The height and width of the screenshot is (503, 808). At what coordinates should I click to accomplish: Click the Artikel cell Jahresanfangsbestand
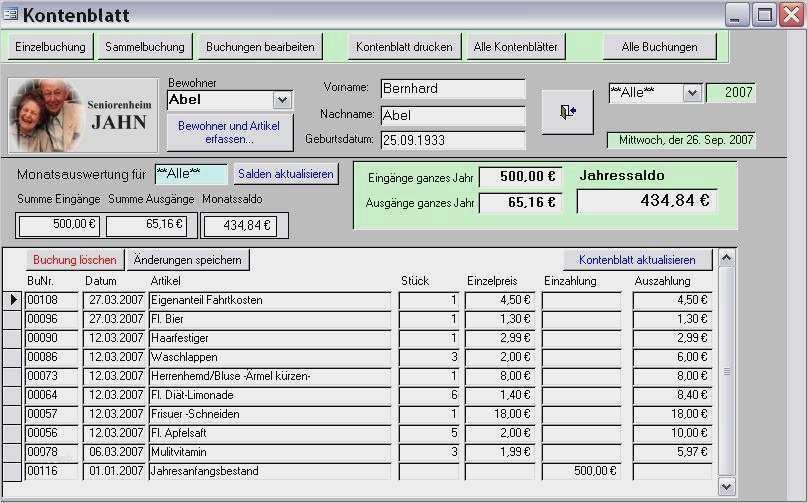click(270, 472)
